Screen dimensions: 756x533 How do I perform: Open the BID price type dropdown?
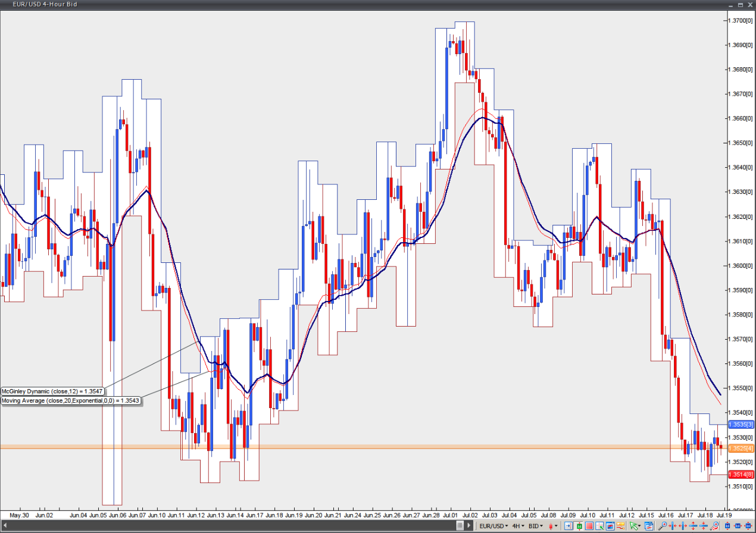[535, 526]
